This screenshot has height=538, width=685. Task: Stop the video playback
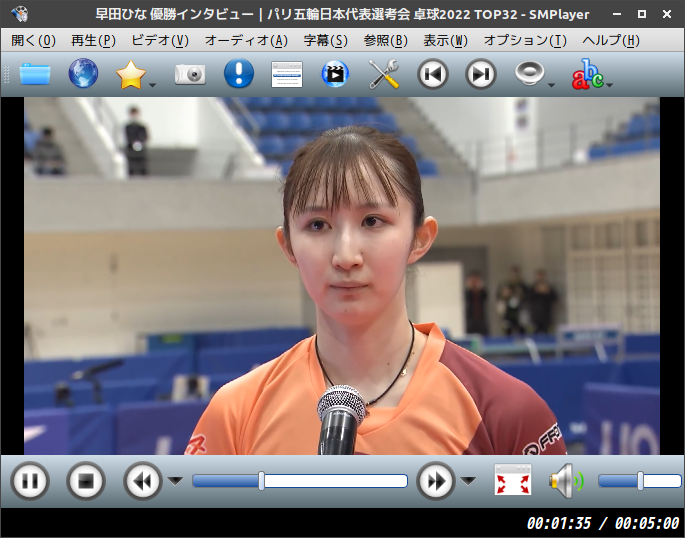tap(86, 481)
